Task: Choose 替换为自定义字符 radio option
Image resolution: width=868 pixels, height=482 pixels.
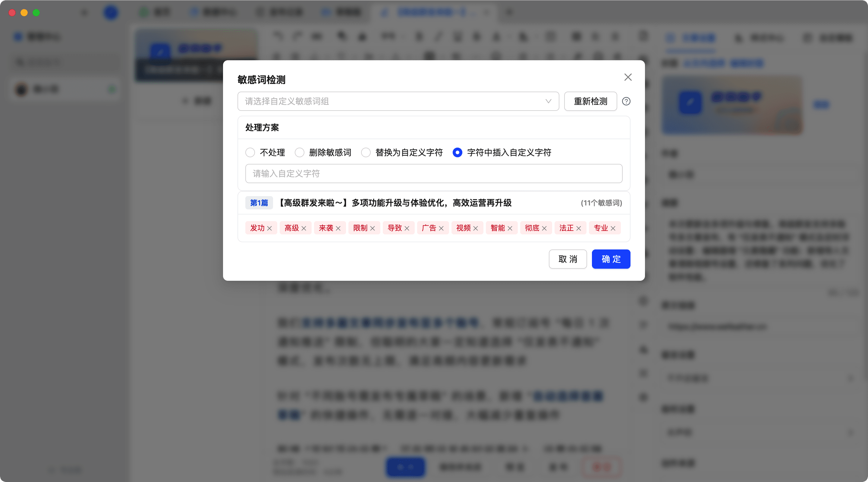Action: tap(366, 152)
